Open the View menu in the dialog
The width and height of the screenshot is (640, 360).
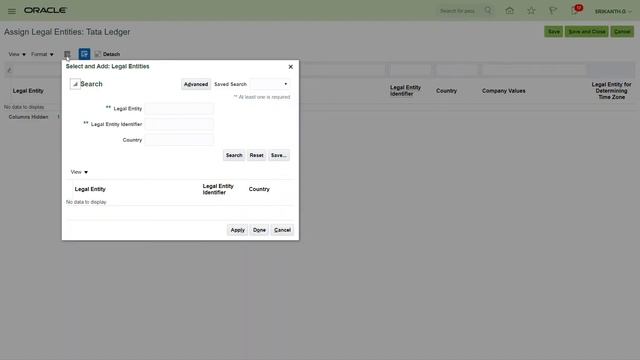click(x=79, y=172)
